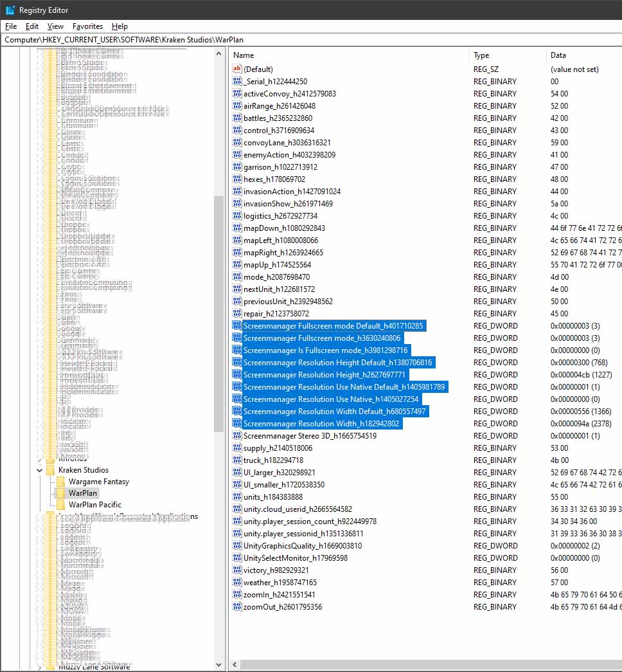Collapse the Kraken Studios key
The image size is (622, 672).
(39, 469)
